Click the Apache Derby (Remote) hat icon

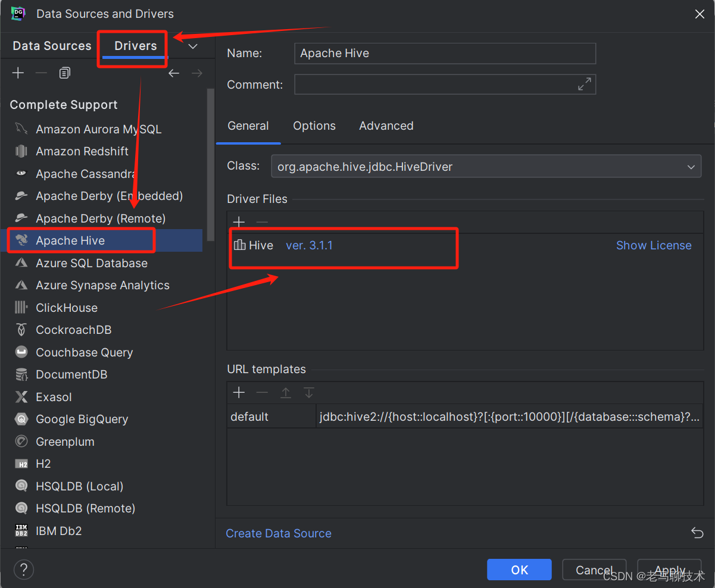pyautogui.click(x=21, y=218)
